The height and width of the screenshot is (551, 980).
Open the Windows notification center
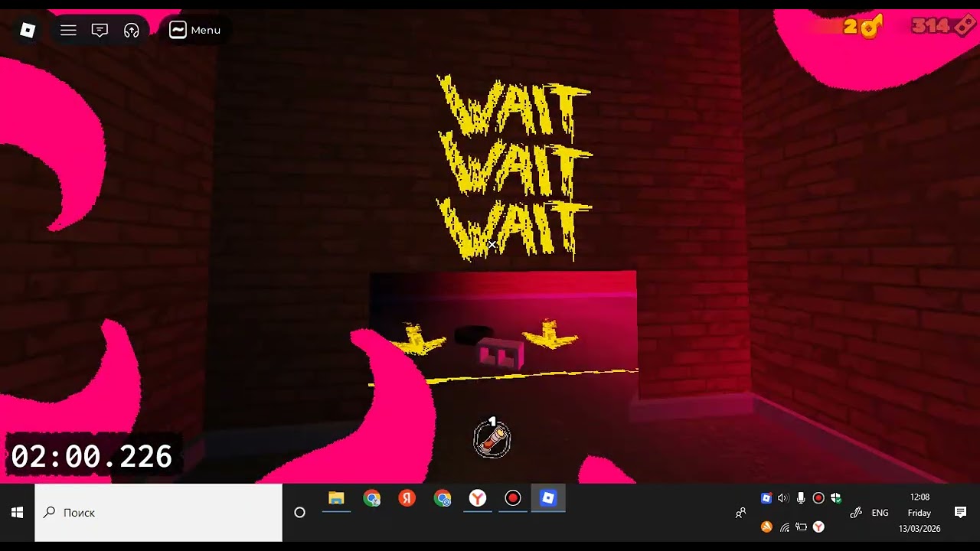[960, 512]
